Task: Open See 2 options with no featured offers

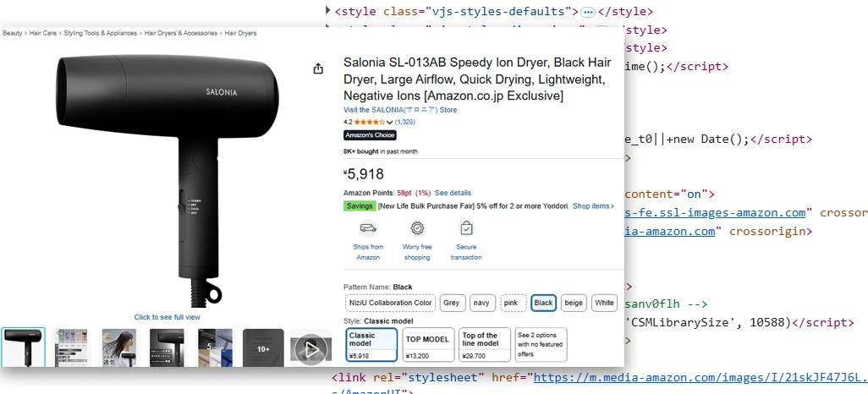Action: [x=541, y=345]
